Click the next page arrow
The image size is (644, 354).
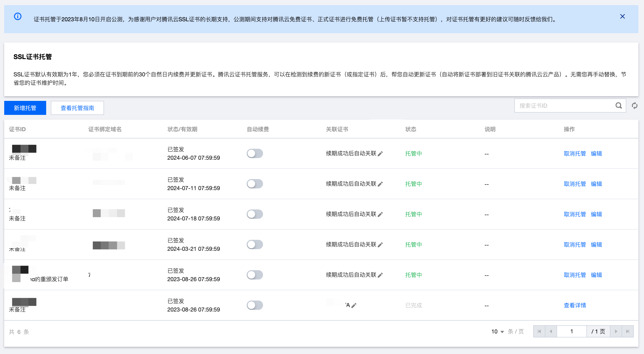click(616, 332)
